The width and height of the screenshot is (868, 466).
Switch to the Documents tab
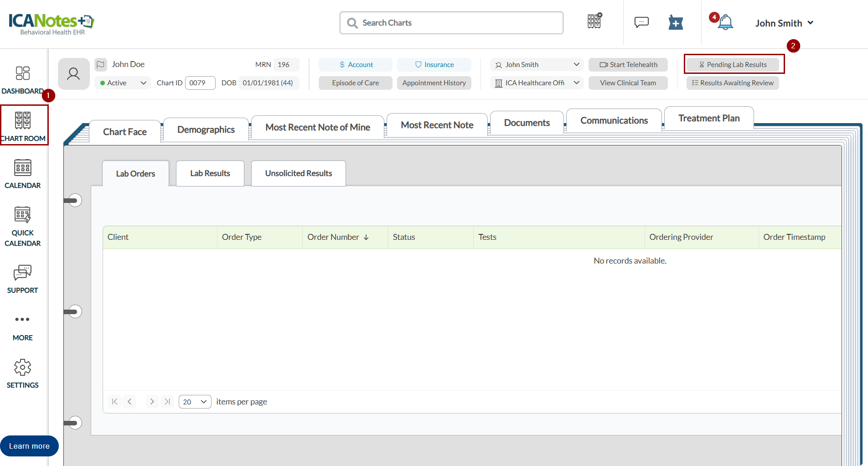[x=527, y=123]
